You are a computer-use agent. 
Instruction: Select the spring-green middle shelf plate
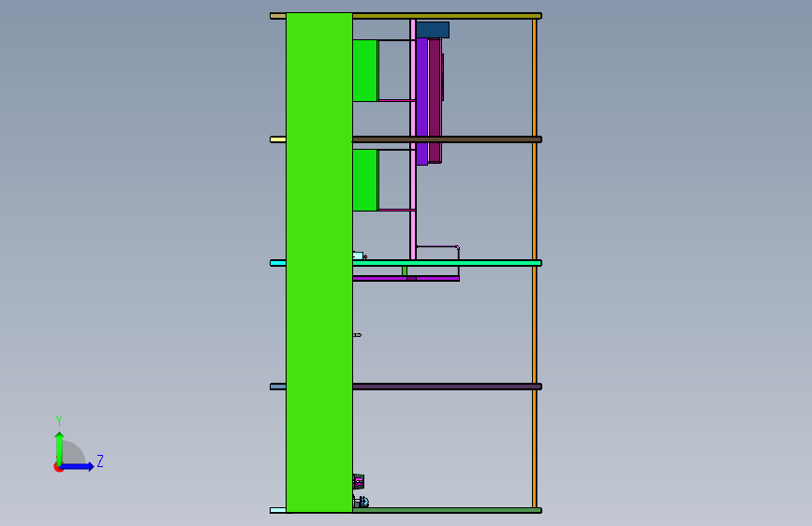(x=447, y=263)
